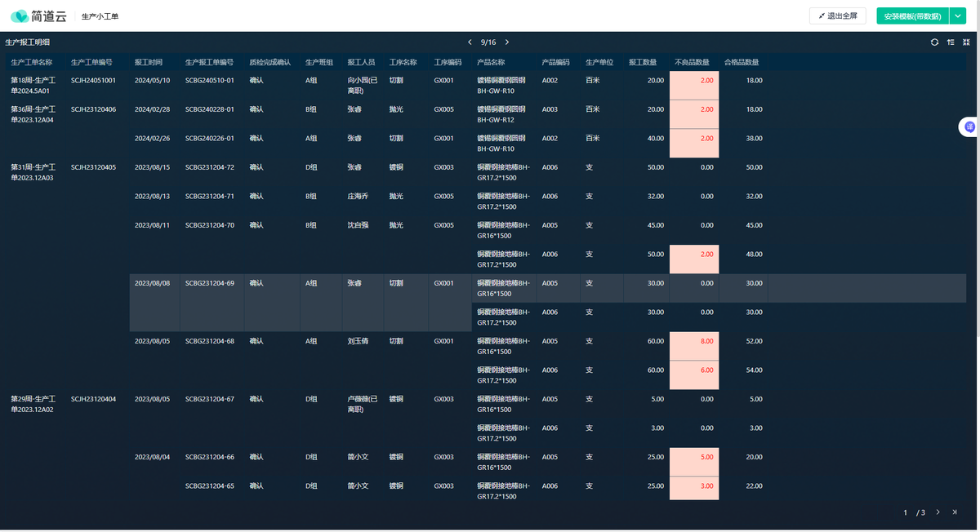Click the 简道云 logo

[x=38, y=16]
